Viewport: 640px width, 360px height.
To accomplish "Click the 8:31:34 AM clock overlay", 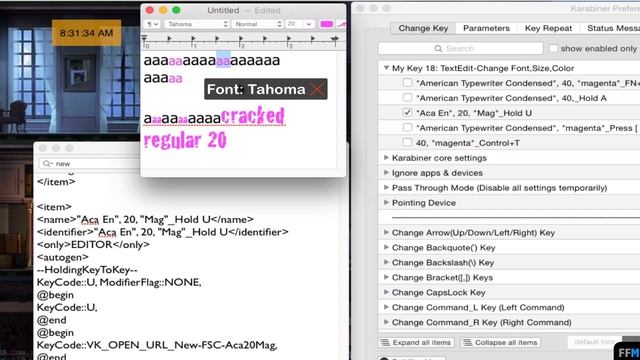I will click(x=86, y=33).
